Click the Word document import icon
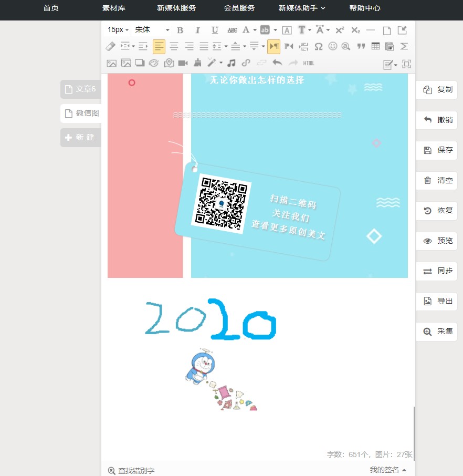This screenshot has height=476, width=463. point(390,47)
